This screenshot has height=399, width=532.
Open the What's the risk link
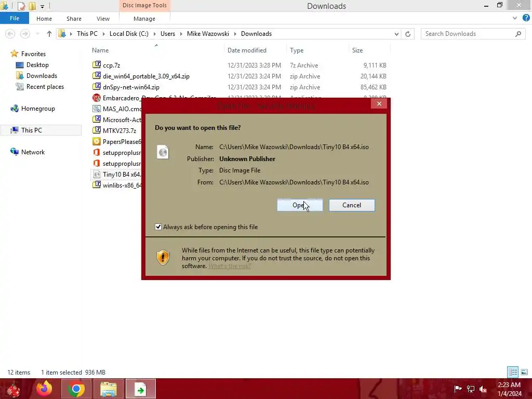coord(229,266)
